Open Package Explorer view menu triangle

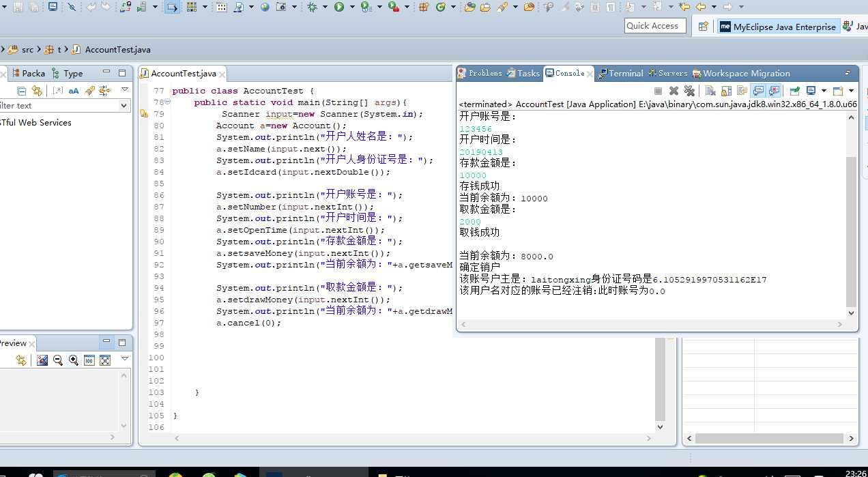point(124,89)
